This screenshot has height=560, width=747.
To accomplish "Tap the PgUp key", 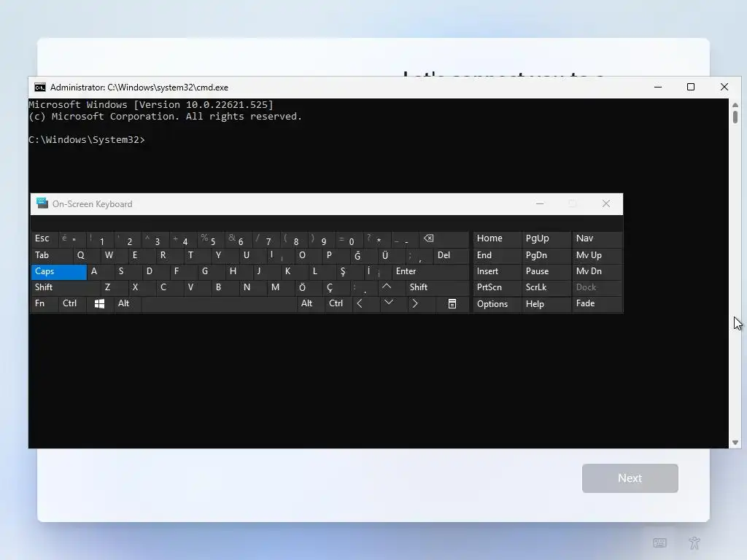I will 546,239.
